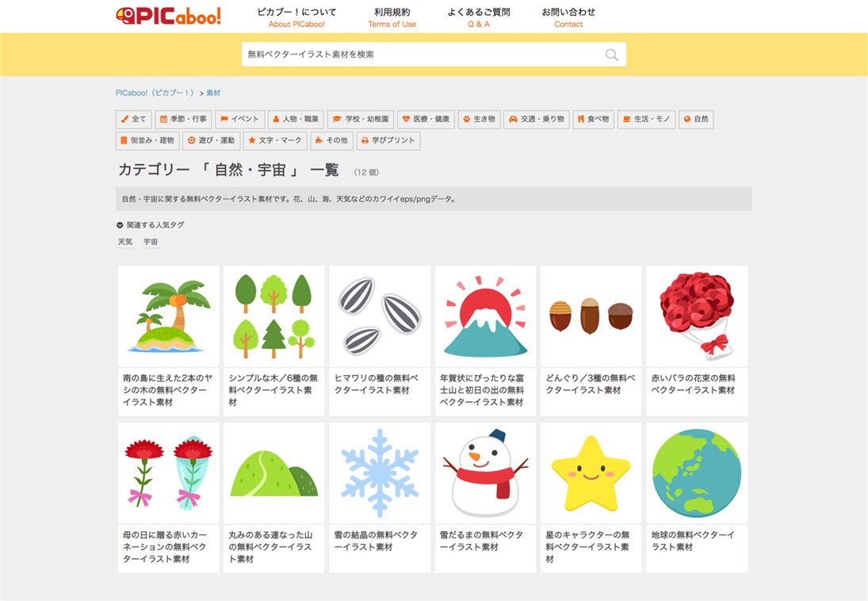868x601 pixels.
Task: Open palm tree island illustration thumbnail
Action: (x=169, y=316)
